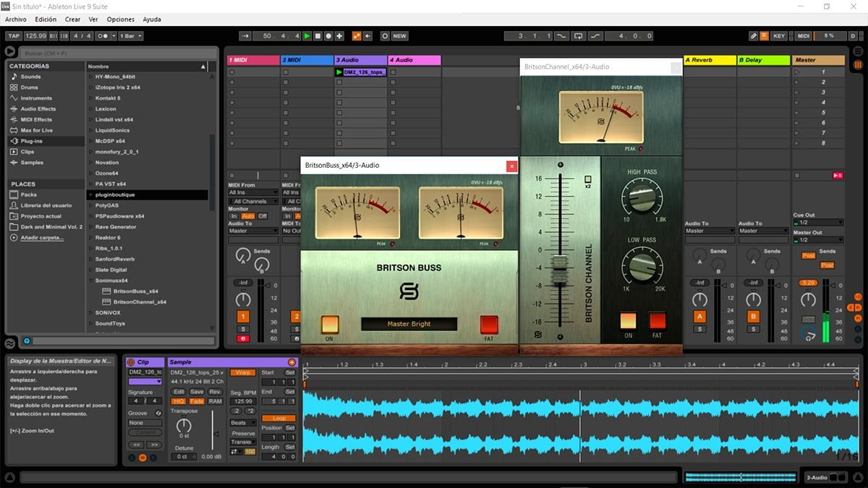This screenshot has height=488, width=868.
Task: Open the Clips category
Action: [x=27, y=152]
